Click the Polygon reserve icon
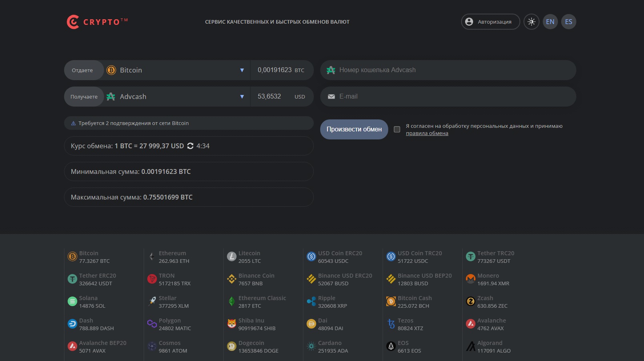Screen dimensions: 644x361 (x=152, y=324)
